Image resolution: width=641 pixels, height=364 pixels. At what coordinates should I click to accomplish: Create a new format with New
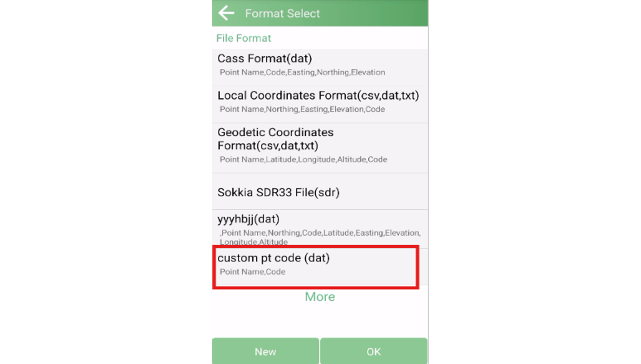tap(265, 351)
